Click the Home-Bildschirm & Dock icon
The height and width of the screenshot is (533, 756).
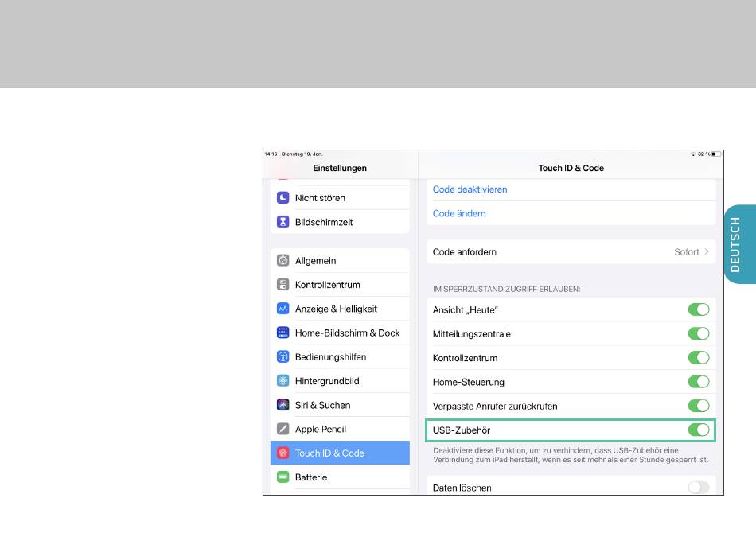click(x=283, y=333)
